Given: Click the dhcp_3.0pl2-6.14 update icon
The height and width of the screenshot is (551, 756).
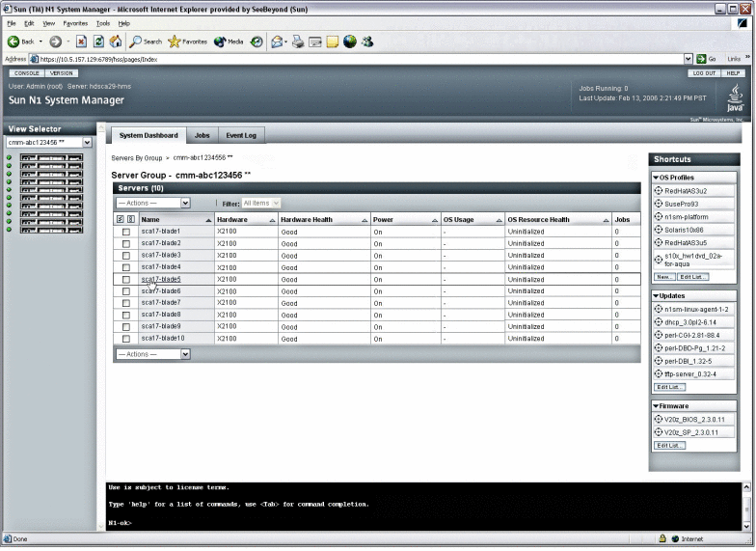Looking at the screenshot, I should [658, 322].
